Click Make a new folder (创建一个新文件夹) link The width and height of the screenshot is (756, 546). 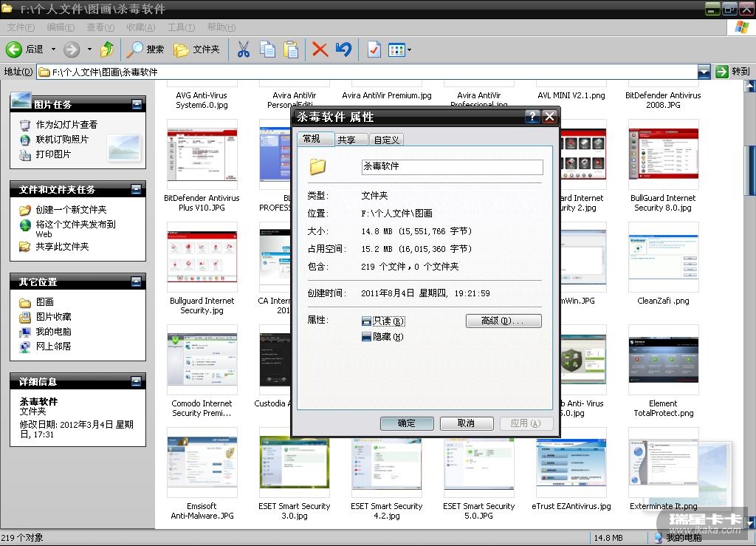click(71, 209)
